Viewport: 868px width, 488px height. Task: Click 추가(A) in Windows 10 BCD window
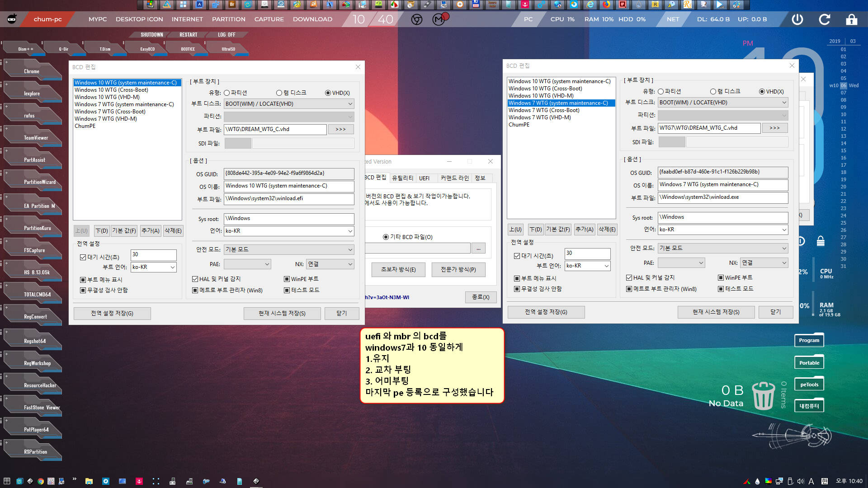tap(151, 231)
